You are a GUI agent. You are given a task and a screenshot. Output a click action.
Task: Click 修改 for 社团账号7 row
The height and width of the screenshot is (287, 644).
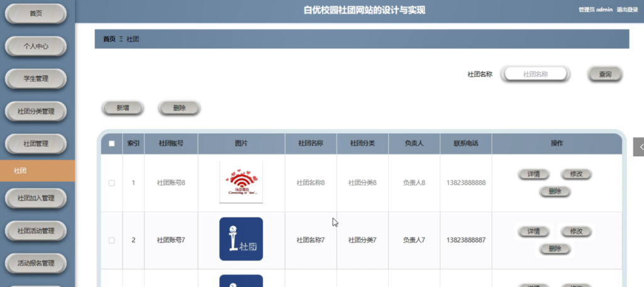576,231
